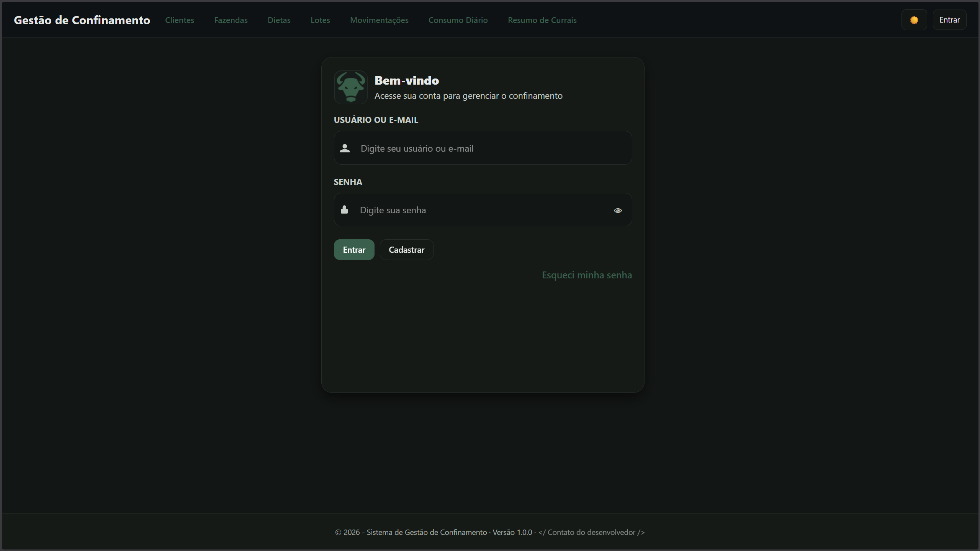Image resolution: width=980 pixels, height=551 pixels.
Task: Focus the Digite sua senha field
Action: coord(479,210)
